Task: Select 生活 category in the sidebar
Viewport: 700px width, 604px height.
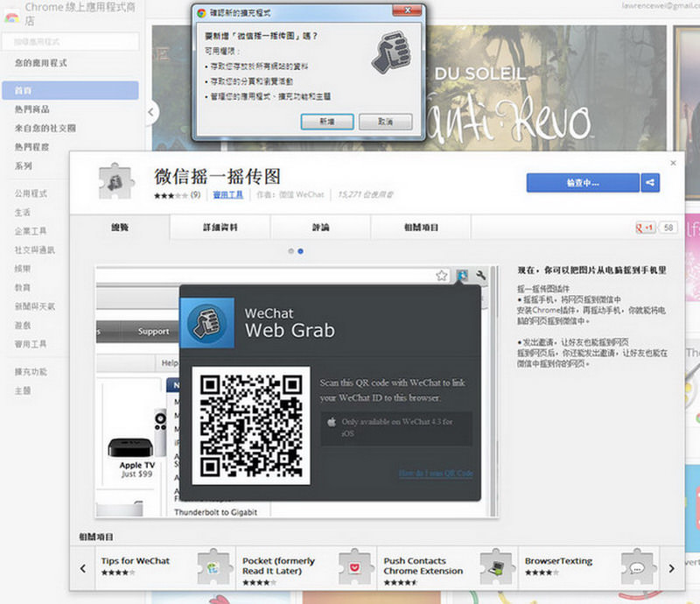Action: [x=23, y=212]
